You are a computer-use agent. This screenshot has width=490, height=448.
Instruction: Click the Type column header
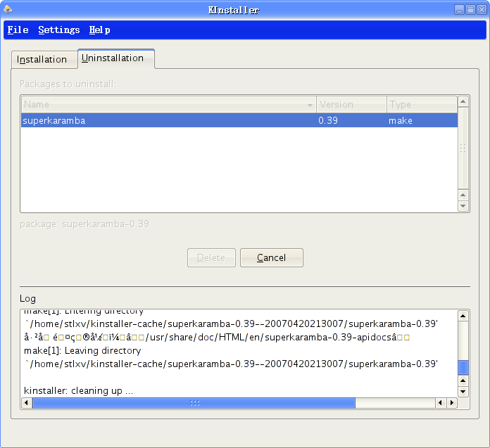[x=422, y=105]
